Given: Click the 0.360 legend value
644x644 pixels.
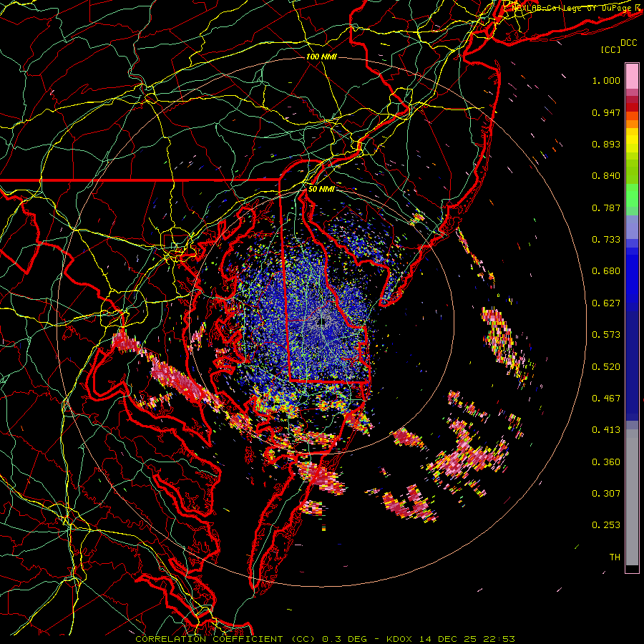Looking at the screenshot, I should 606,462.
